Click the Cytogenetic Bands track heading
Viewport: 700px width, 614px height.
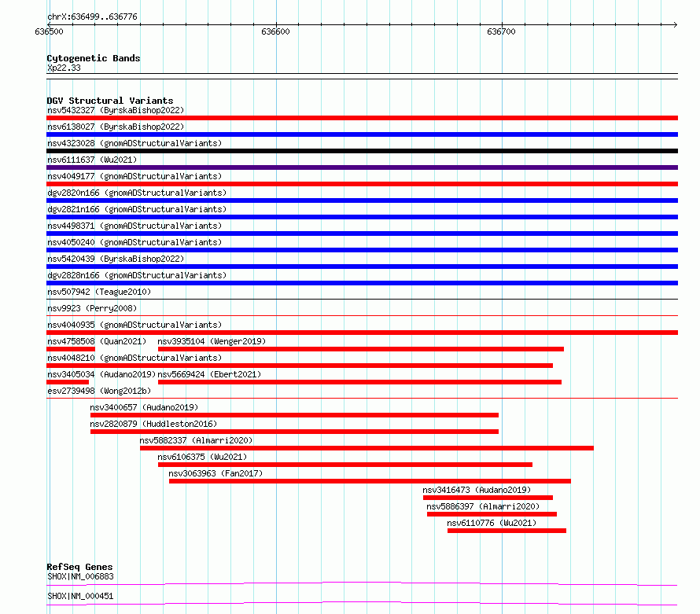(94, 58)
